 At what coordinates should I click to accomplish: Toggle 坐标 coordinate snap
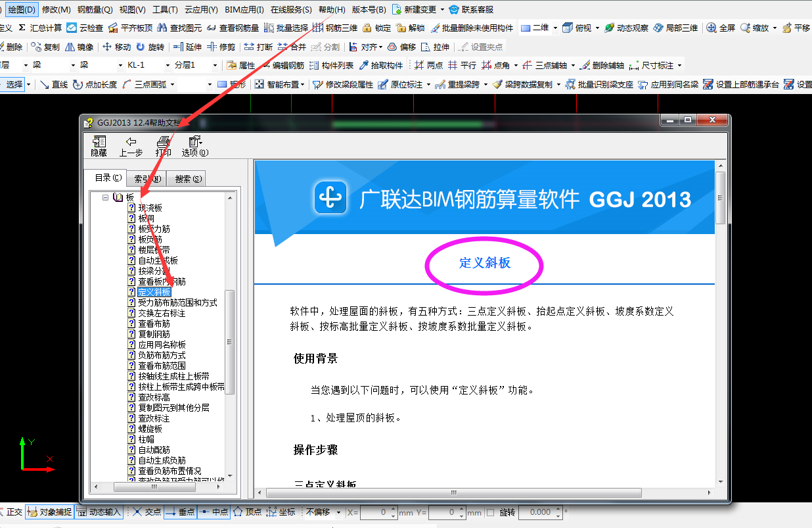[x=281, y=512]
